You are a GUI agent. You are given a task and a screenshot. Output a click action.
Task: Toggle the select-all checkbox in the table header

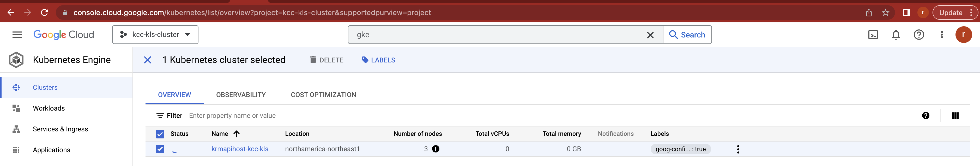pyautogui.click(x=160, y=134)
